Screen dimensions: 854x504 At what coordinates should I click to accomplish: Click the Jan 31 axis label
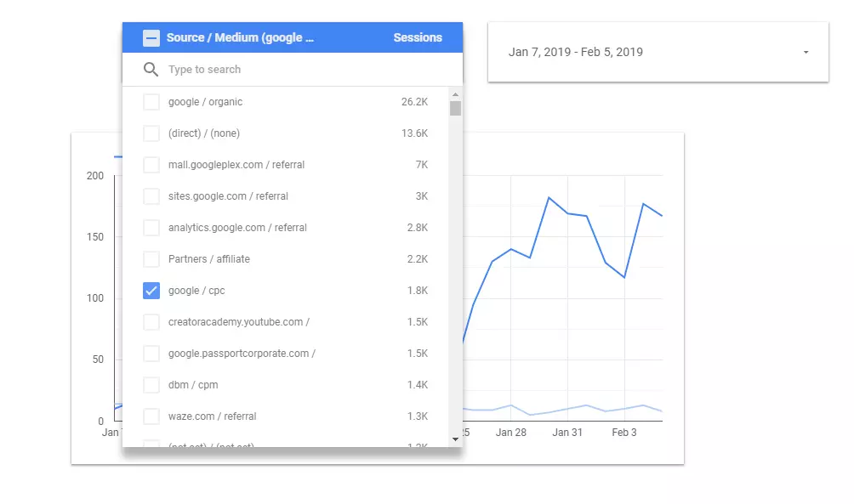[567, 433]
